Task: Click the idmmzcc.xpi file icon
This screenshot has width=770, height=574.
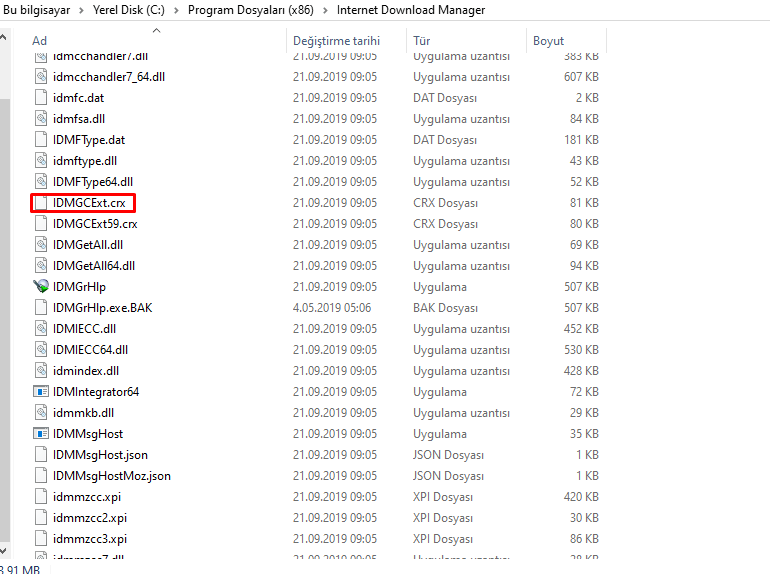Action: (x=41, y=497)
